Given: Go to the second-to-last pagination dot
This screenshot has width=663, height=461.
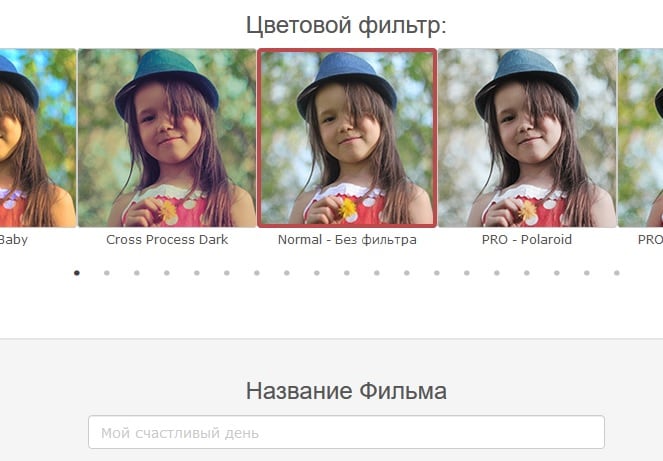Looking at the screenshot, I should click(586, 273).
